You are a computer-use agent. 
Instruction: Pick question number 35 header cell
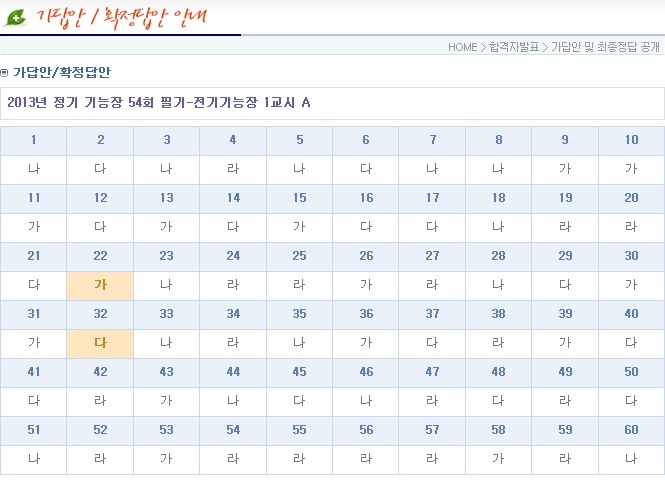(299, 314)
